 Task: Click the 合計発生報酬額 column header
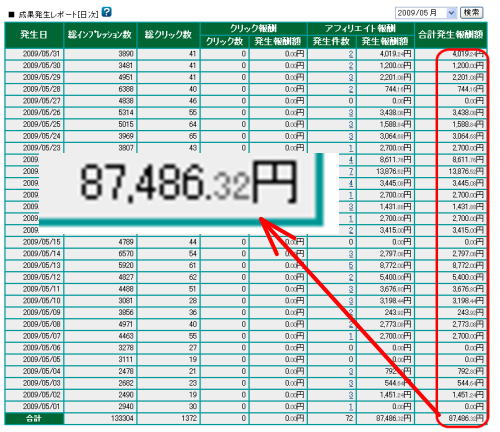[451, 35]
